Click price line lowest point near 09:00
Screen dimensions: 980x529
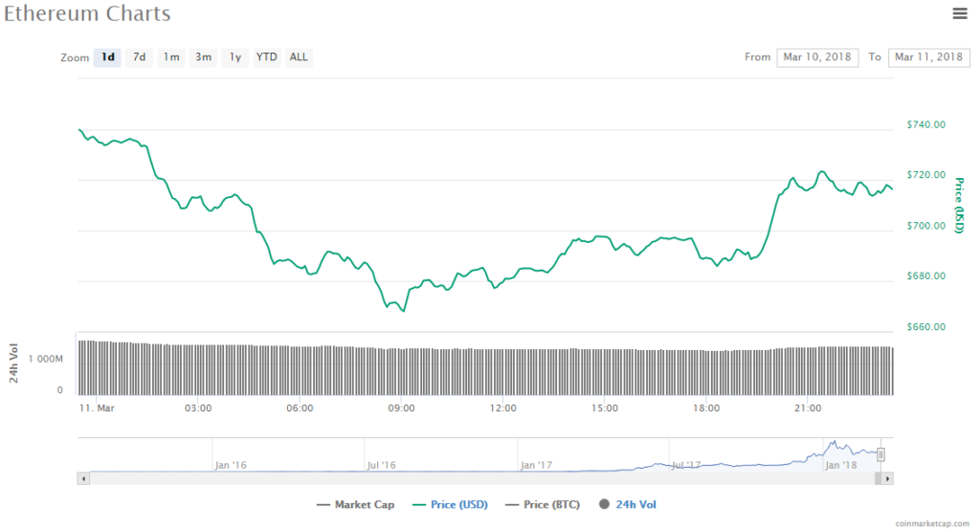point(403,311)
